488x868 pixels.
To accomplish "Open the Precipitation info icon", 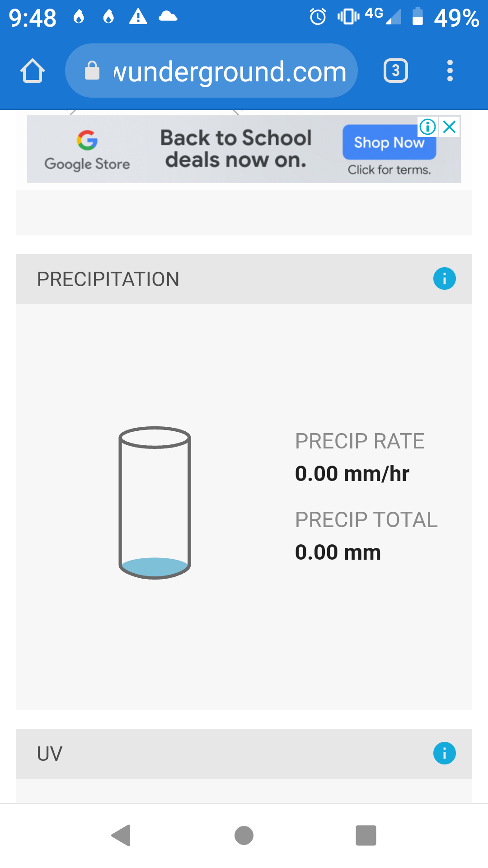I will point(444,278).
